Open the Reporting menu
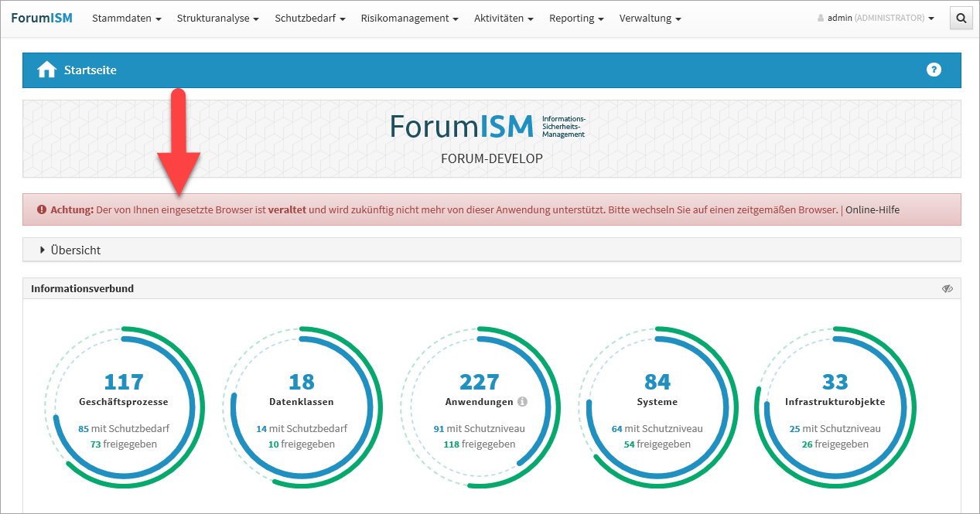The height and width of the screenshot is (514, 980). tap(576, 18)
